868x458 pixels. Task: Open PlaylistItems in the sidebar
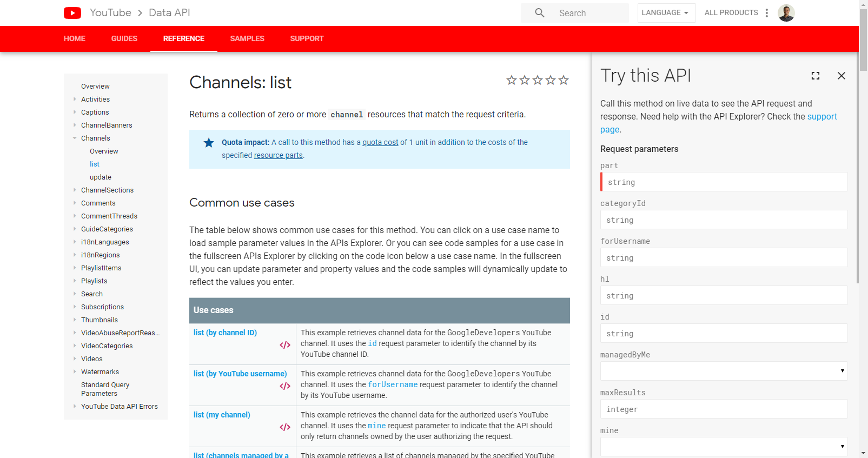click(x=101, y=268)
